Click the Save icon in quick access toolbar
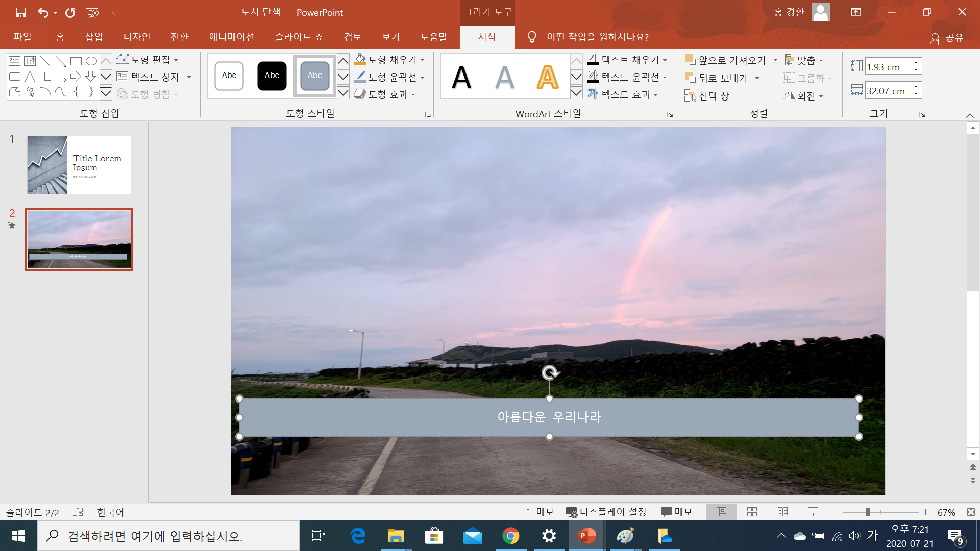Image resolution: width=980 pixels, height=551 pixels. tap(21, 12)
